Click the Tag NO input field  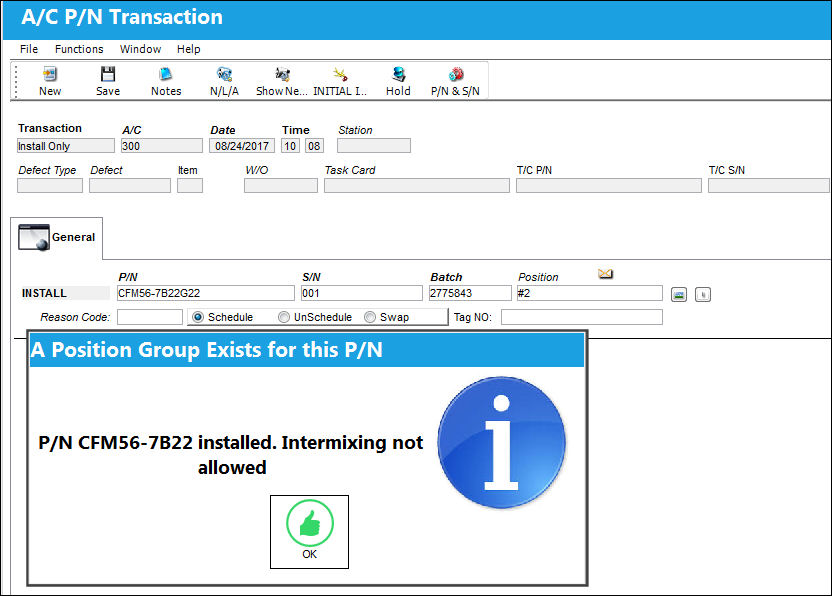pyautogui.click(x=582, y=317)
